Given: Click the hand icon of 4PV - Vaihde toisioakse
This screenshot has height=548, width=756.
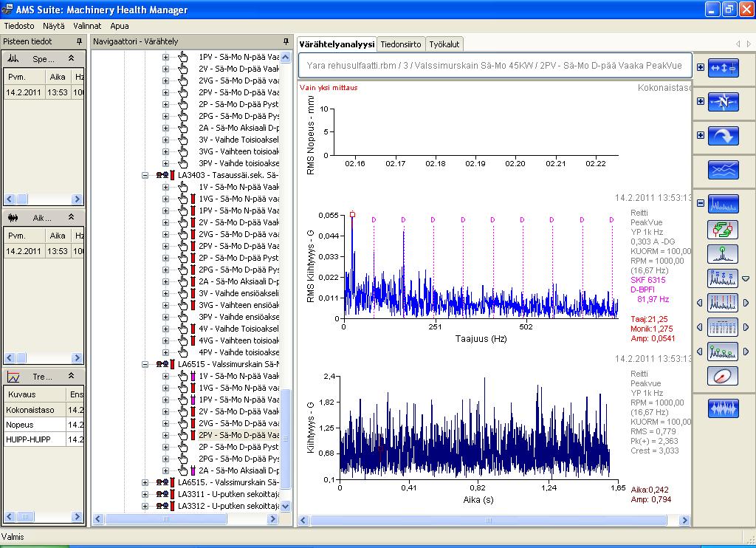Looking at the screenshot, I should tap(183, 352).
